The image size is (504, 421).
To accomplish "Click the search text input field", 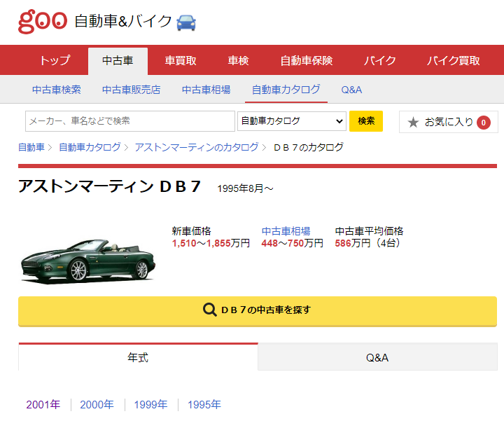I will pyautogui.click(x=130, y=121).
